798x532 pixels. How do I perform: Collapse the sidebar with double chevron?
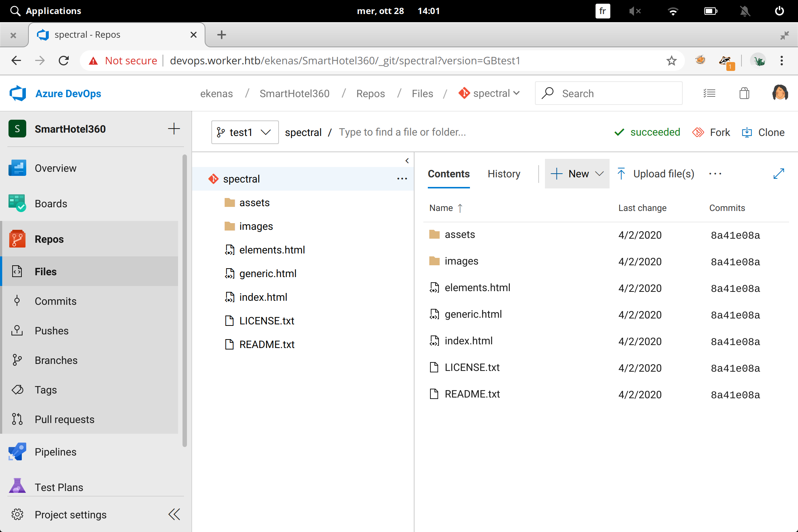point(174,514)
